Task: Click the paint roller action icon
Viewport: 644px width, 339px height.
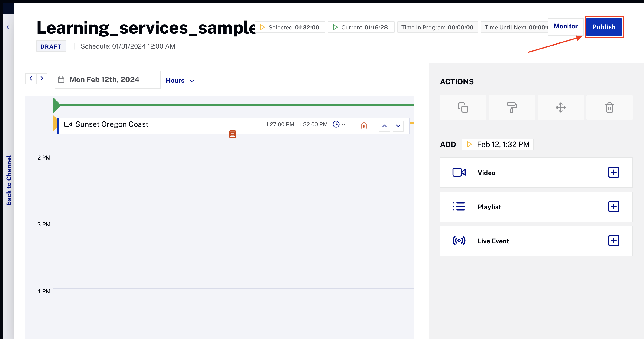Action: (x=512, y=108)
